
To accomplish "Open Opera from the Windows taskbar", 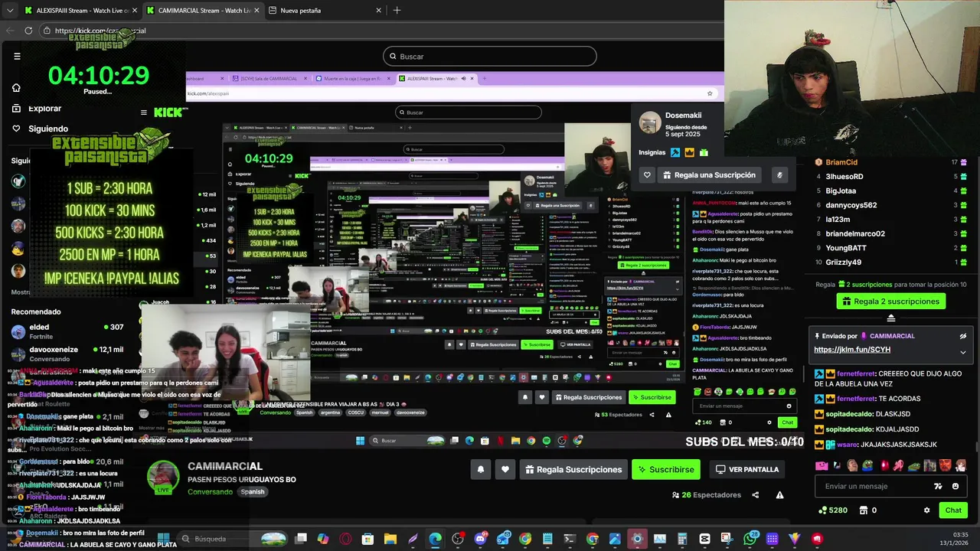I will pyautogui.click(x=345, y=539).
